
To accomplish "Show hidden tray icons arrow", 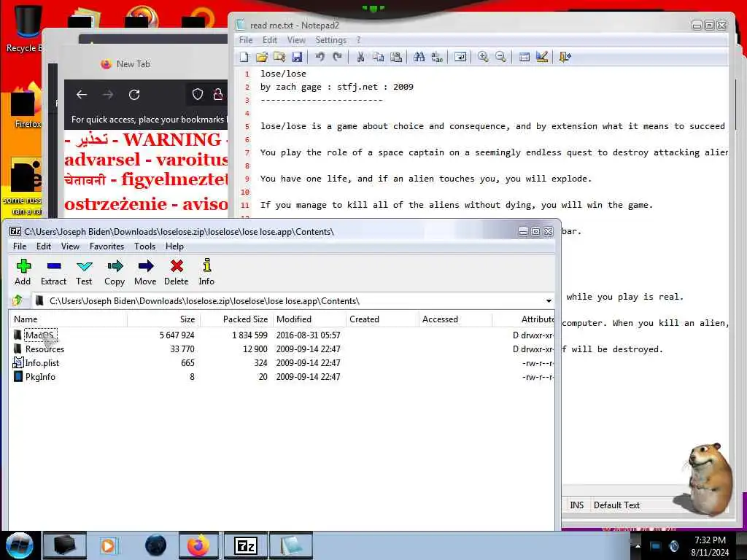I will pos(638,546).
